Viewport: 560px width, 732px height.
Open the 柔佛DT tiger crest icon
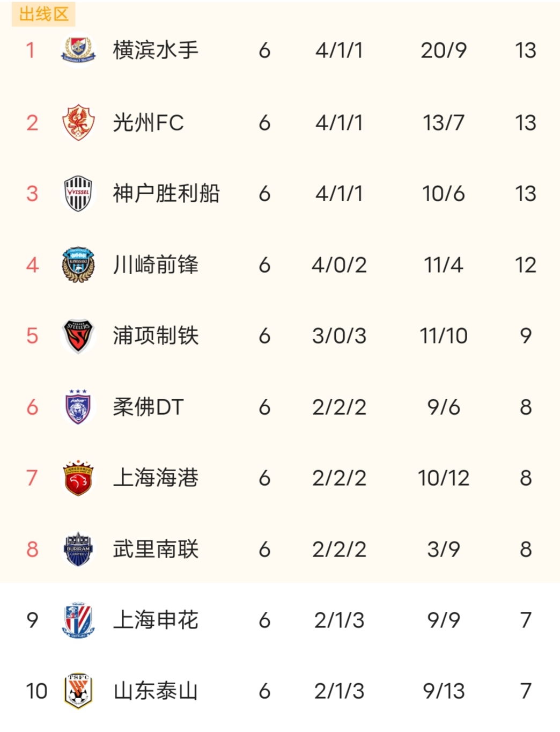pyautogui.click(x=78, y=407)
